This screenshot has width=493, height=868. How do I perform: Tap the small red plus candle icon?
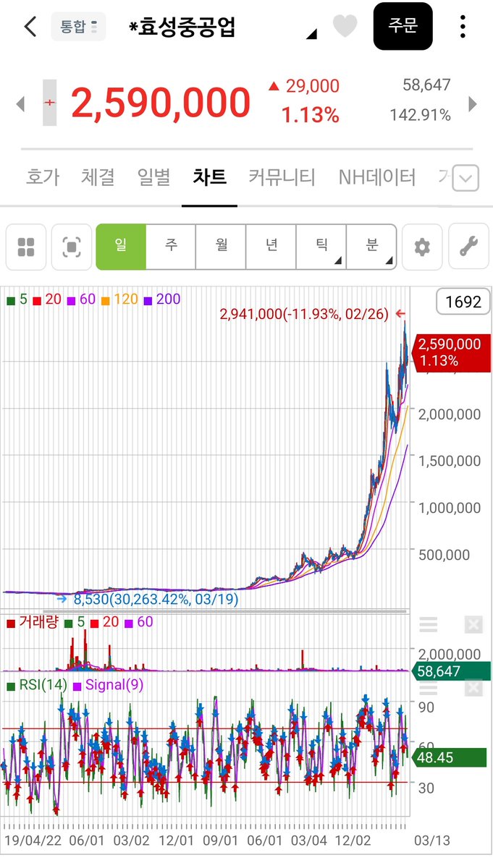pyautogui.click(x=49, y=103)
